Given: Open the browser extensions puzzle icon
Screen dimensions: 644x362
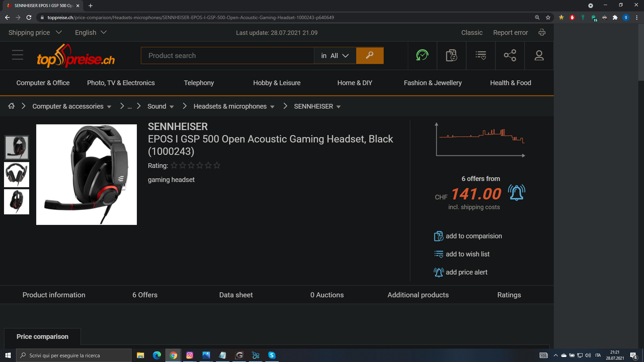Looking at the screenshot, I should 615,17.
